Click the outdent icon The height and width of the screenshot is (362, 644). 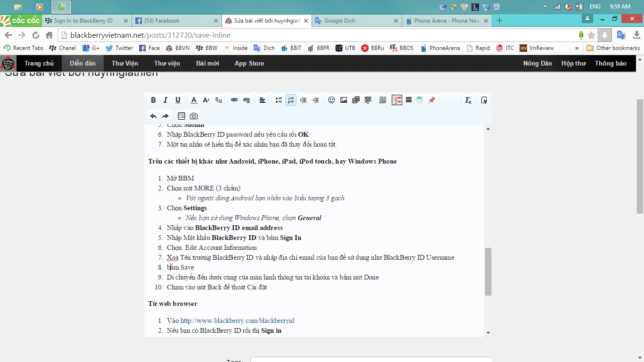[303, 100]
